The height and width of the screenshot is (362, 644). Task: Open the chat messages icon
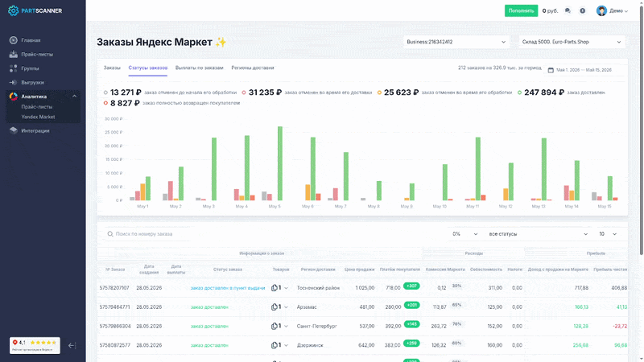[568, 10]
